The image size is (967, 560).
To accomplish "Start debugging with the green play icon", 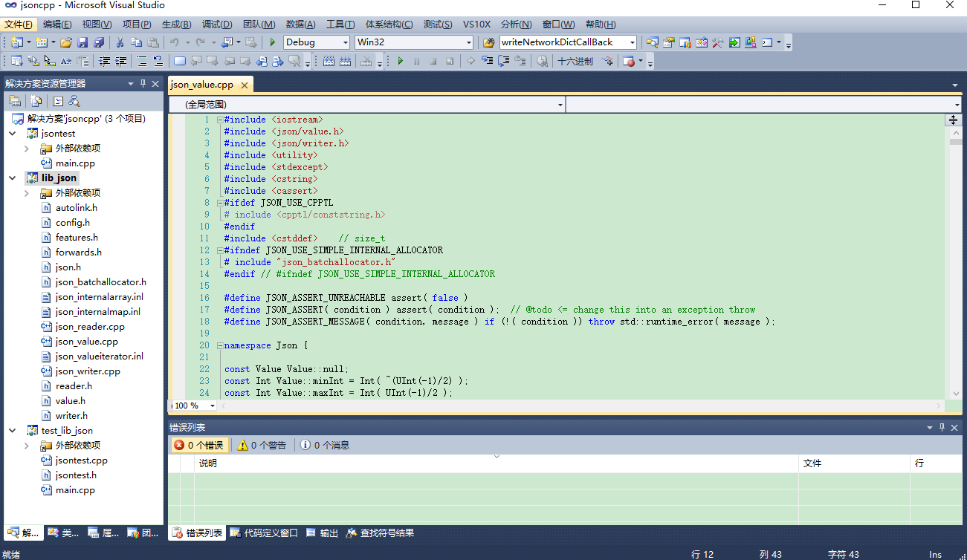I will (x=273, y=42).
